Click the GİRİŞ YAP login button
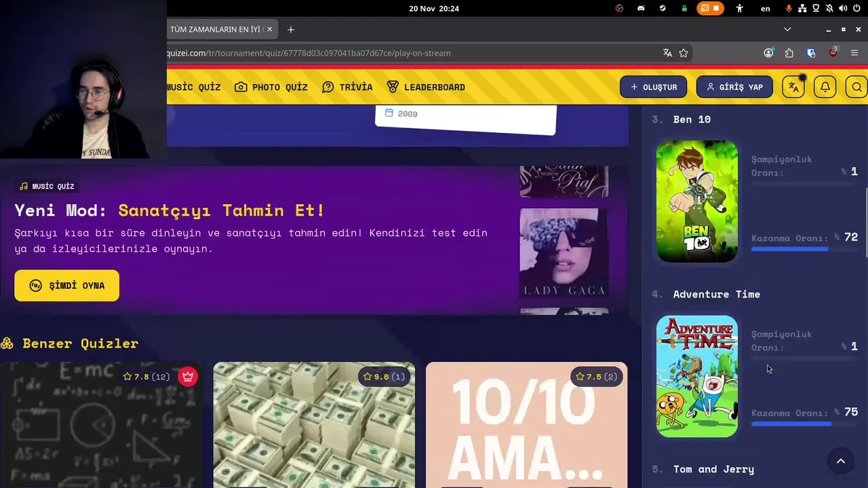This screenshot has width=868, height=488. [734, 87]
